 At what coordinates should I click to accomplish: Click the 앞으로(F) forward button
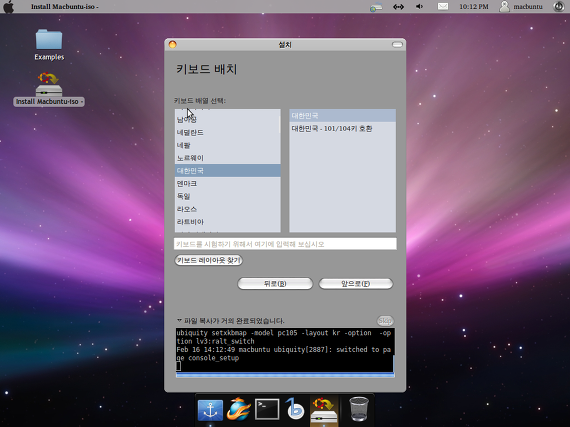click(x=356, y=283)
